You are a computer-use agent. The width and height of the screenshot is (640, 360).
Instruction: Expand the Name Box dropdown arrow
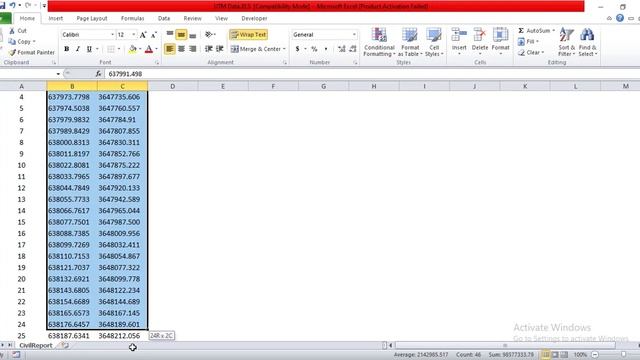58,74
